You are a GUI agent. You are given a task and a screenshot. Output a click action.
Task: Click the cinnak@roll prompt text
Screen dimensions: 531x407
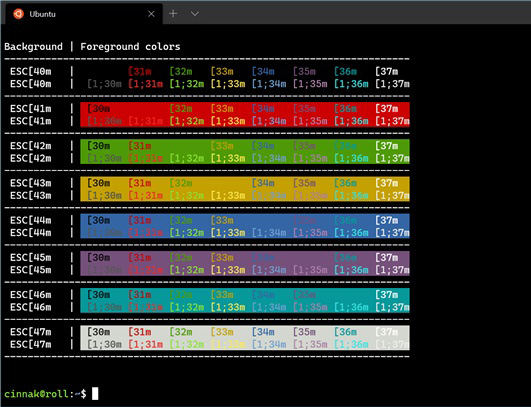click(37, 394)
